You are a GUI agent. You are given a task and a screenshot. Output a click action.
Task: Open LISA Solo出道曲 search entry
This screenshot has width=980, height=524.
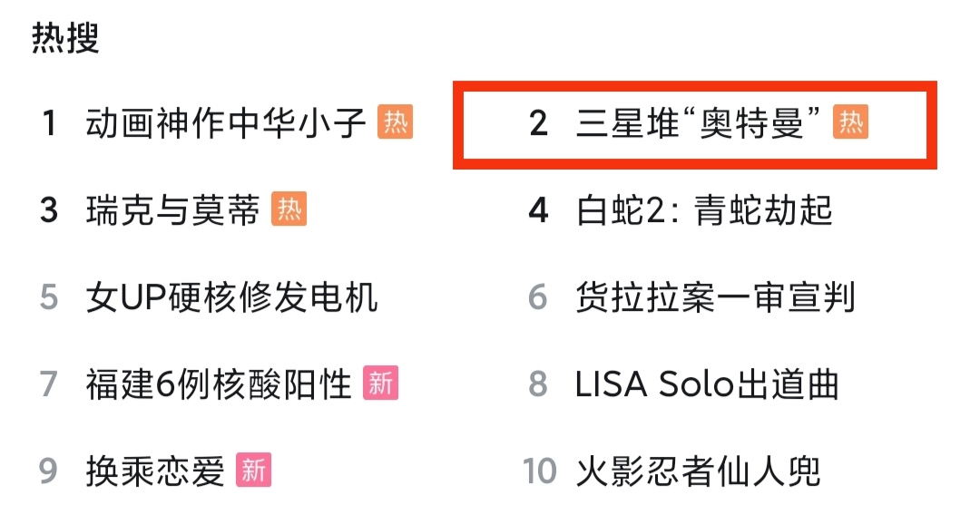(707, 384)
